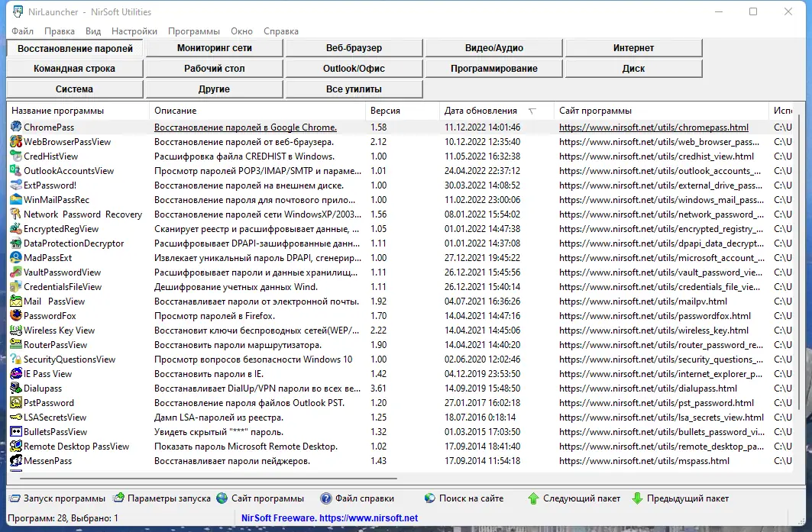This screenshot has height=532, width=812.
Task: Open the chromepass.html site link
Action: [654, 127]
